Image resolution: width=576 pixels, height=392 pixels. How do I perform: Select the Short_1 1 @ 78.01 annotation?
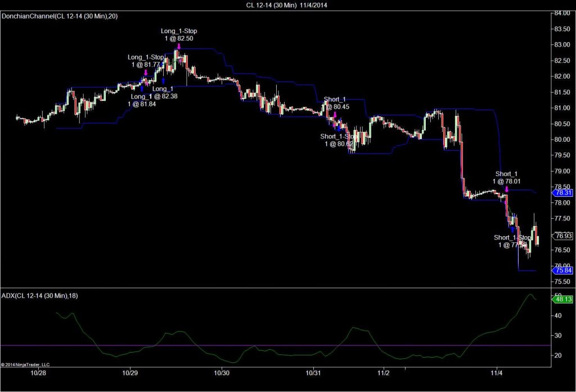tap(507, 178)
